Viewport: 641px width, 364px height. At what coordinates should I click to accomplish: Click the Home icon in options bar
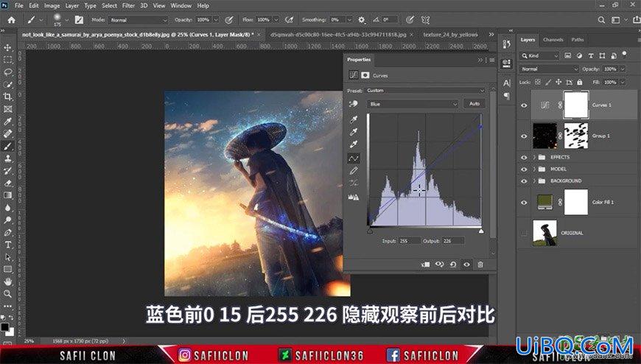click(12, 20)
